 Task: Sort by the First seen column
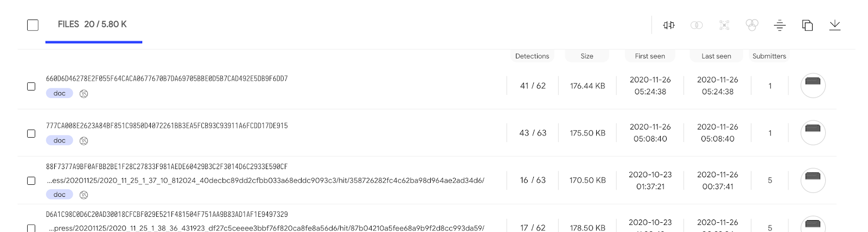tap(650, 56)
